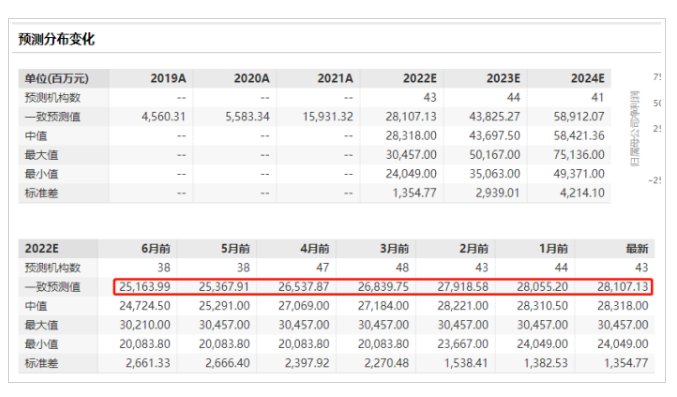Click the 2021A column header
This screenshot has height=397, width=677.
335,78
